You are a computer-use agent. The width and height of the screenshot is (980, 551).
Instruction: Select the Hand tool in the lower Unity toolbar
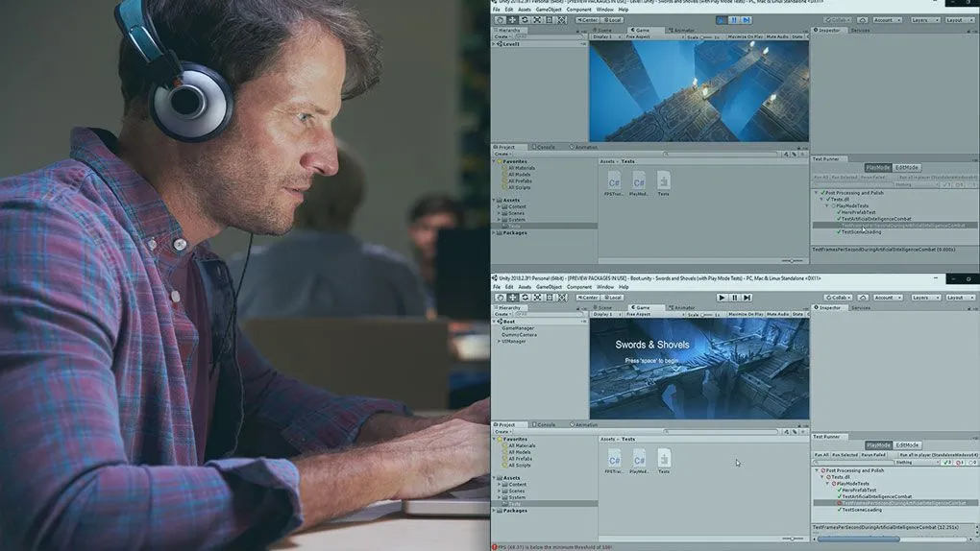pyautogui.click(x=501, y=298)
